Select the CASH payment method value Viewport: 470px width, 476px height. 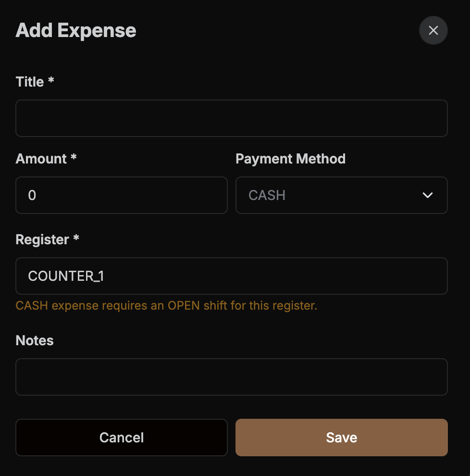pyautogui.click(x=267, y=195)
